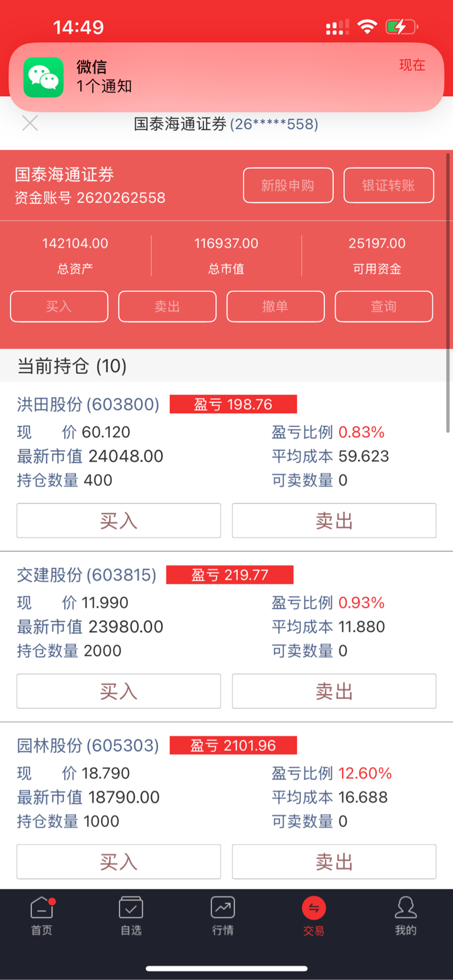This screenshot has width=453, height=980.
Task: Open the 查询 query option
Action: tap(384, 307)
